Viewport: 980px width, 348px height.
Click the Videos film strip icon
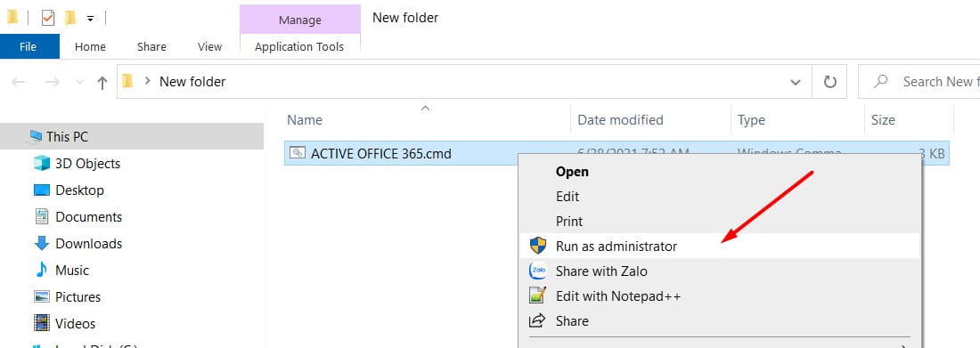(41, 324)
